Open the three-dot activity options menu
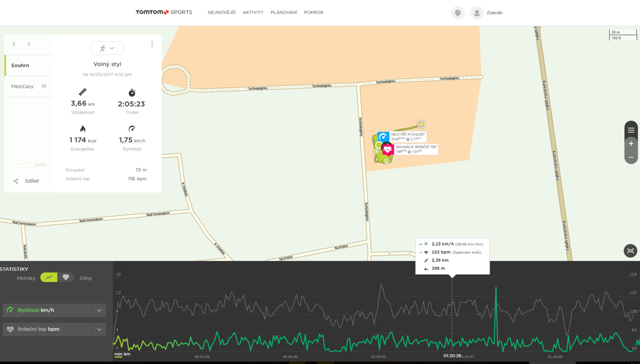 coord(152,44)
